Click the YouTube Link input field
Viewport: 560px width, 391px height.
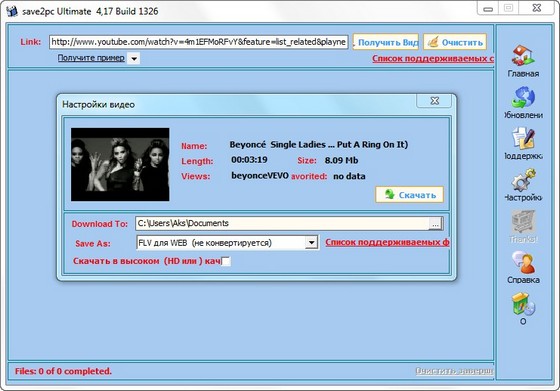199,42
